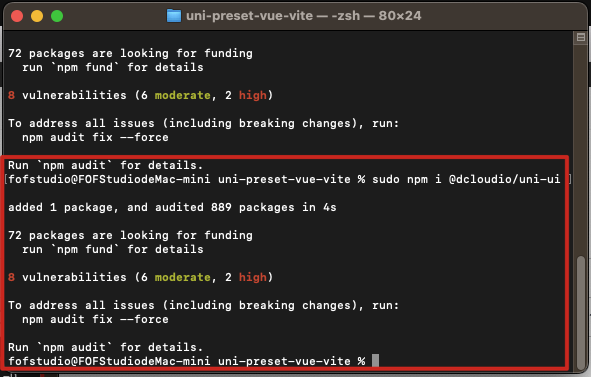Minimize the terminal using the yellow button

click(37, 16)
